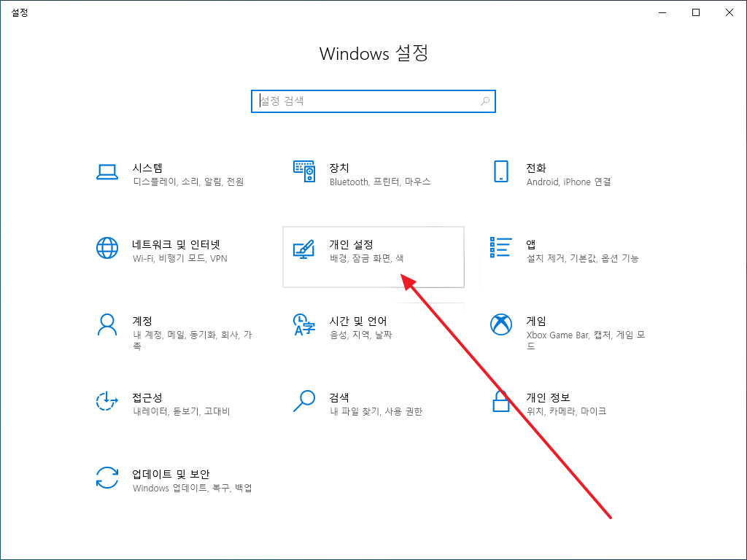Open the 업데이트 및 보안 refresh icon

(107, 478)
